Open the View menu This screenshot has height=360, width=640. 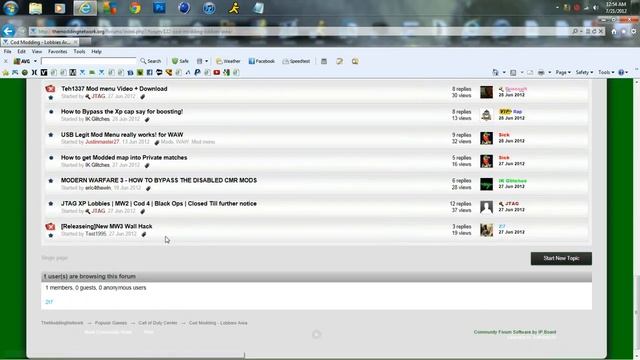point(37,52)
